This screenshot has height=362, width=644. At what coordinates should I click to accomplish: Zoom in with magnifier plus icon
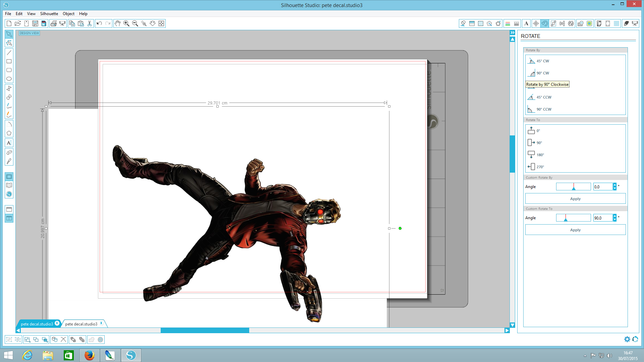126,23
